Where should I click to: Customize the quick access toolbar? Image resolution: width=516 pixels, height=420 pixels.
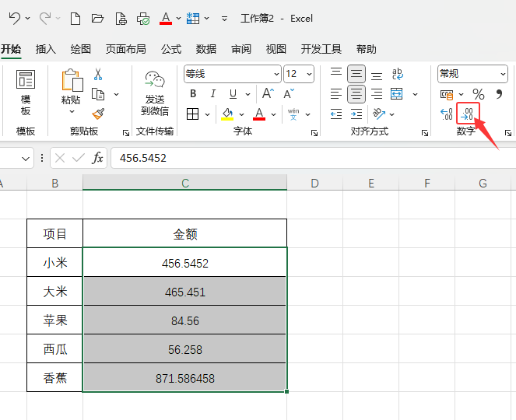click(x=224, y=19)
